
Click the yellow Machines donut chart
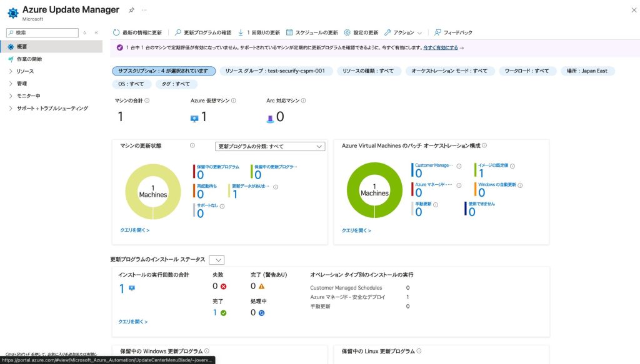tap(153, 192)
